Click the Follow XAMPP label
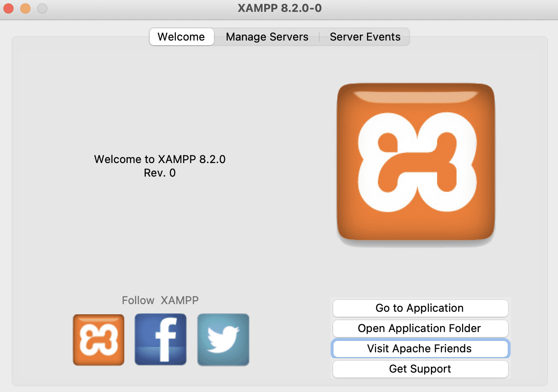Viewport: 558px width, 392px height. (x=160, y=300)
